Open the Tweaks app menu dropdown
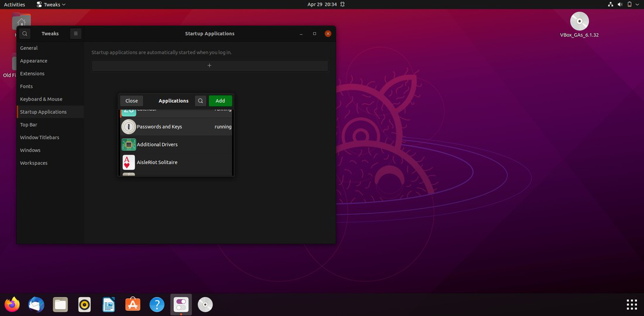Screen dimensions: 644x316 [51, 5]
